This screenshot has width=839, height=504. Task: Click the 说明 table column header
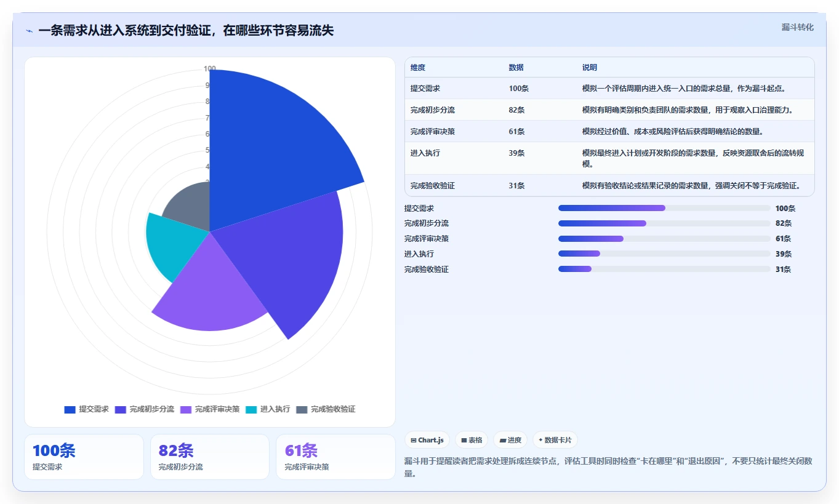pos(590,68)
